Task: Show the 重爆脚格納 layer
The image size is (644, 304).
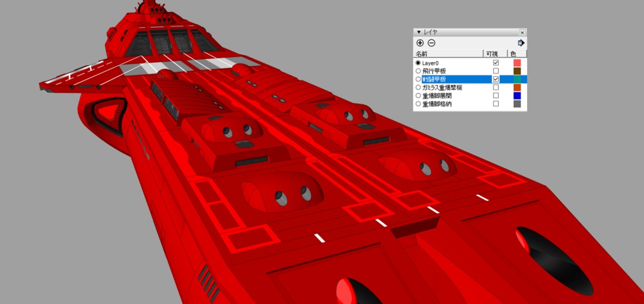Action: tap(496, 104)
